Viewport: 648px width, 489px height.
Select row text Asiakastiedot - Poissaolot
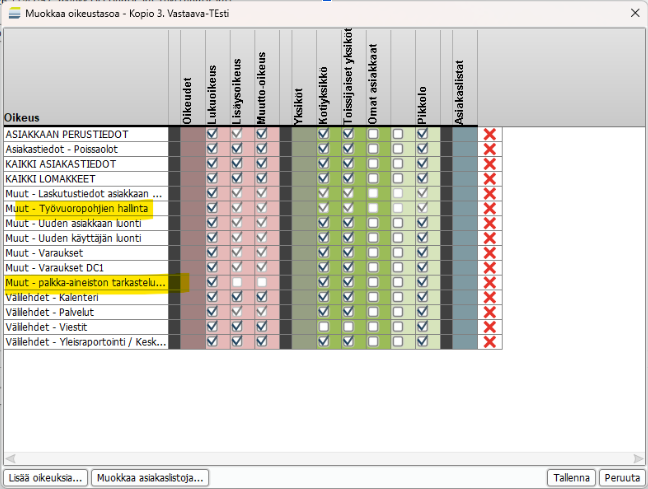[62, 149]
